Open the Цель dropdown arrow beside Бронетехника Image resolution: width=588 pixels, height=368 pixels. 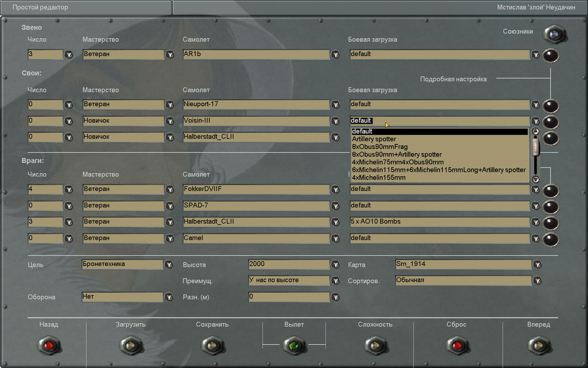click(x=169, y=264)
